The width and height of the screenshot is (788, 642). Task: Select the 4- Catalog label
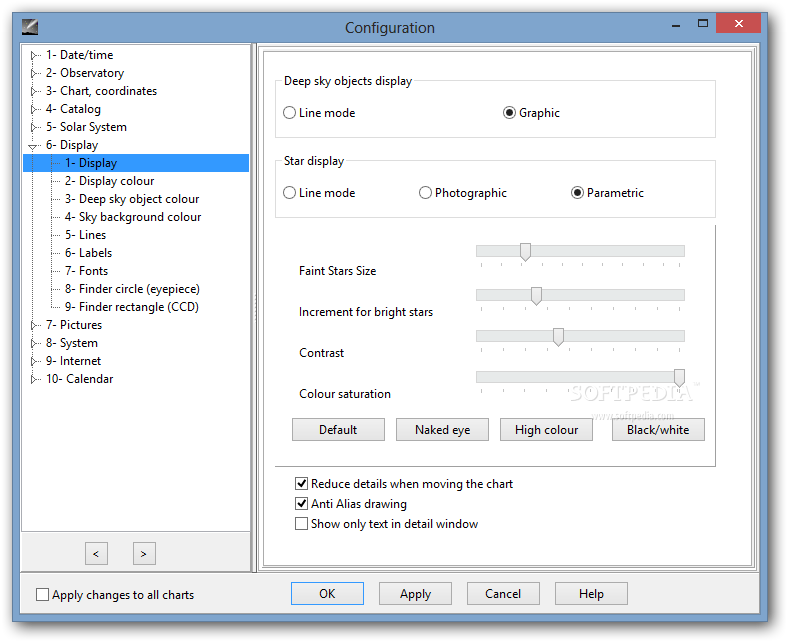pos(73,109)
